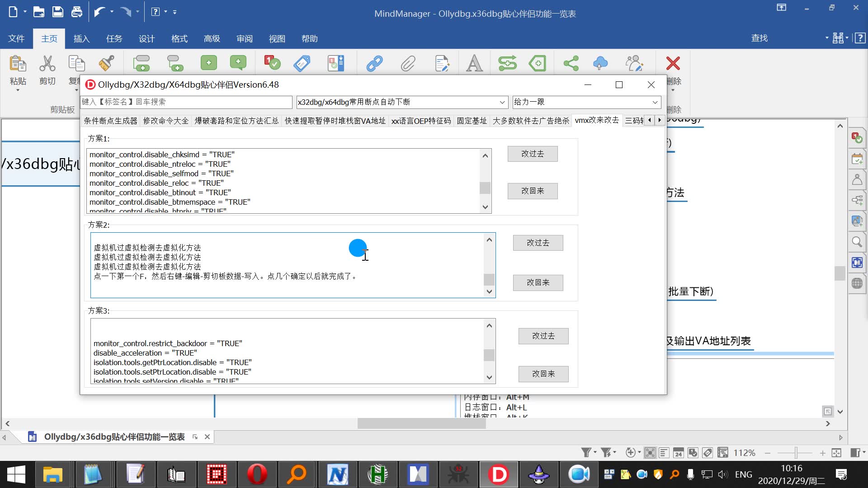Click the cloud publish icon
This screenshot has width=868, height=488.
click(x=600, y=63)
